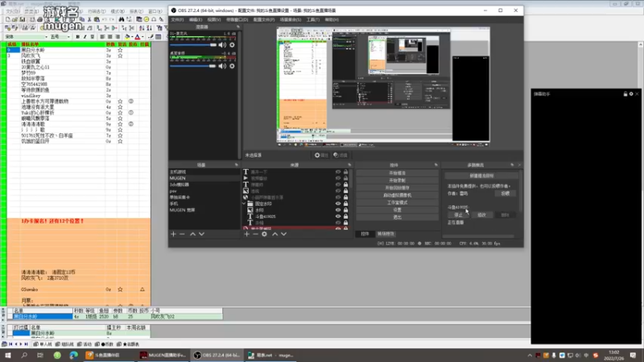Viewport: 644px width, 362px height.
Task: Remove the selected scene with the minus icon
Action: click(x=182, y=234)
